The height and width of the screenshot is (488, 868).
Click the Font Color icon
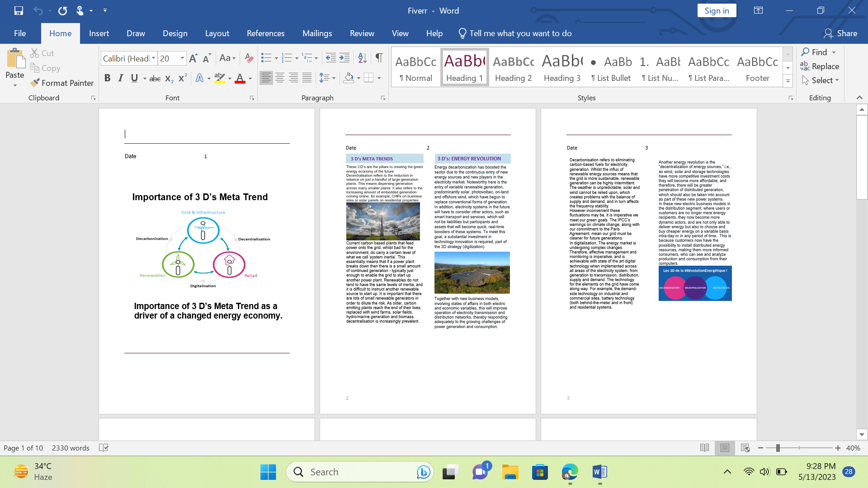point(240,78)
